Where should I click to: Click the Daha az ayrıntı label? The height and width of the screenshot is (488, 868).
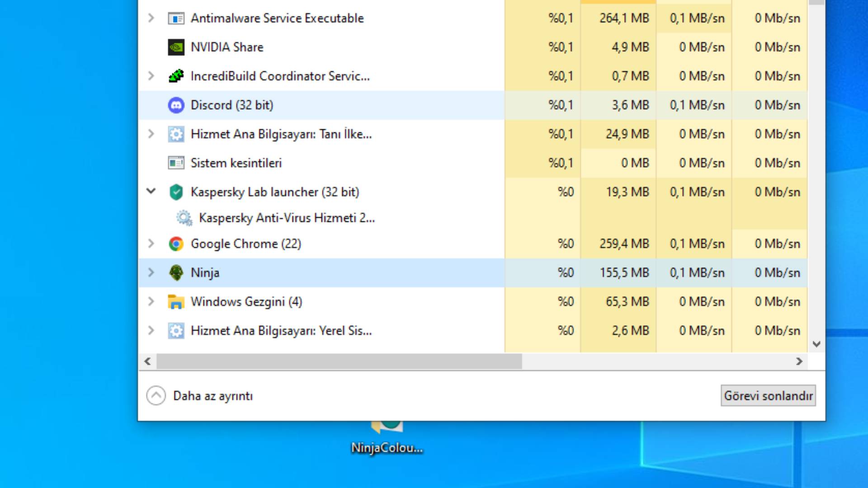click(x=213, y=396)
